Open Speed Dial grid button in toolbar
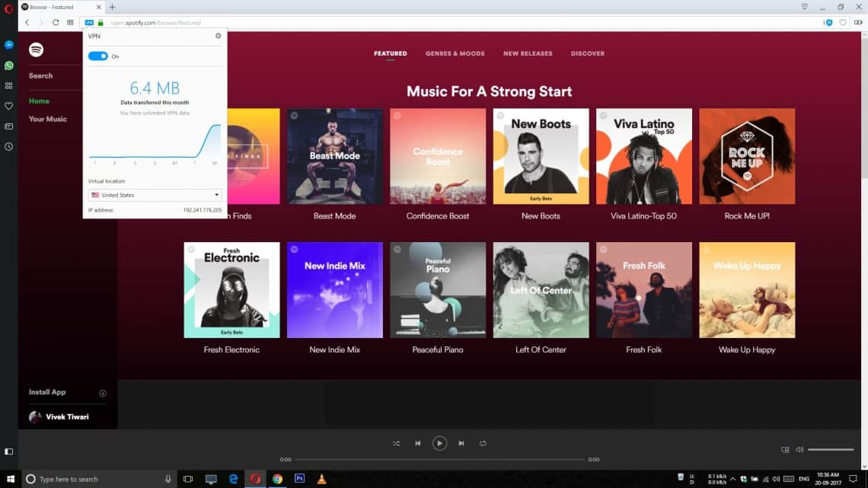Screen dimensions: 868x488 [x=70, y=23]
